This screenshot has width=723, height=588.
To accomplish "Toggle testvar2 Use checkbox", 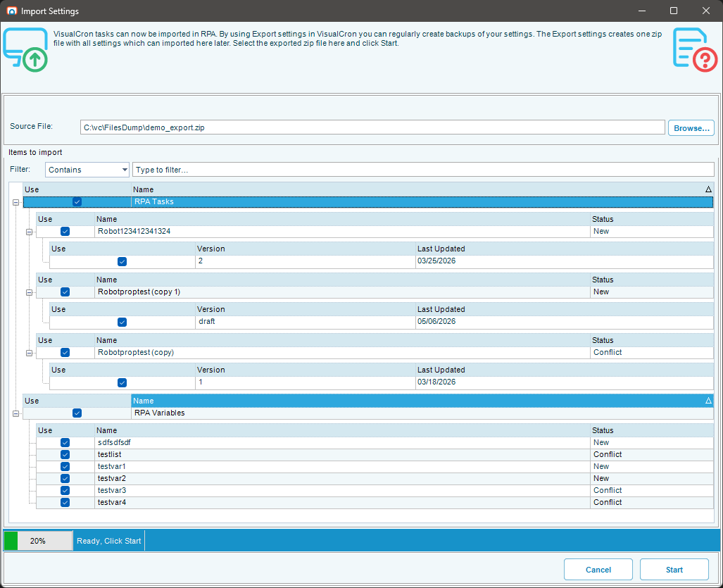I will click(65, 478).
